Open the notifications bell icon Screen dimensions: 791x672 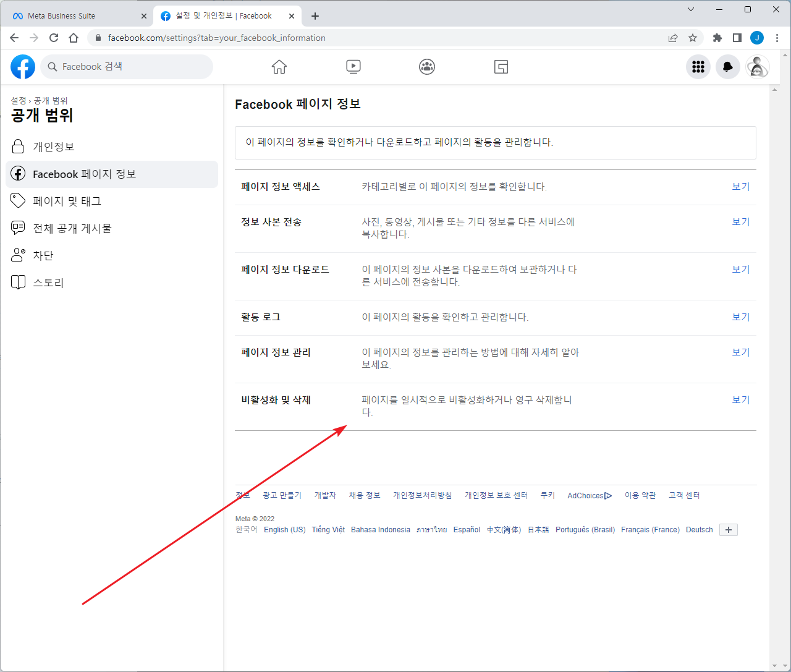click(x=728, y=67)
